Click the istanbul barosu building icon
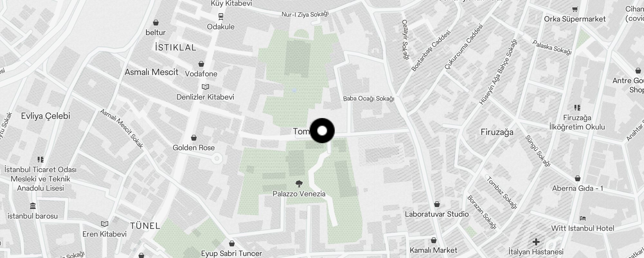Image resolution: width=644 pixels, height=258 pixels. [x=33, y=206]
